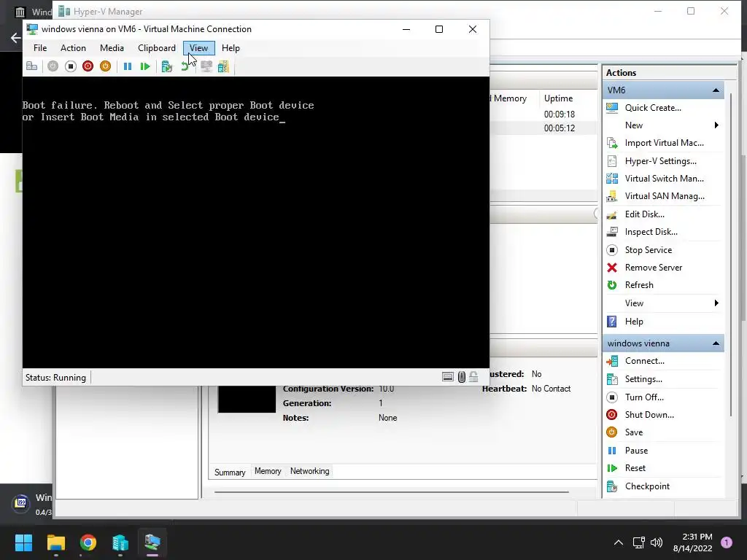Image resolution: width=747 pixels, height=560 pixels.
Task: Open Hyper-V Manager taskbar icon
Action: point(120,542)
